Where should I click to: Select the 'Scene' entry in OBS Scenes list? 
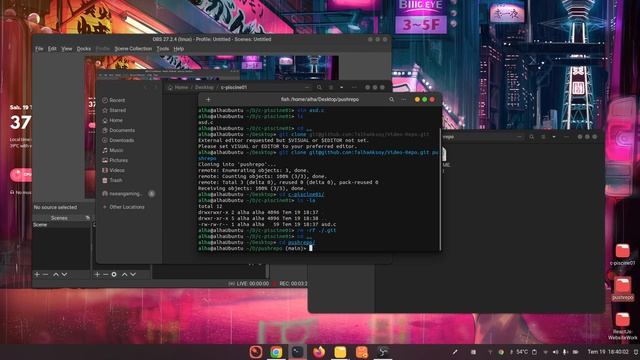[61, 225]
